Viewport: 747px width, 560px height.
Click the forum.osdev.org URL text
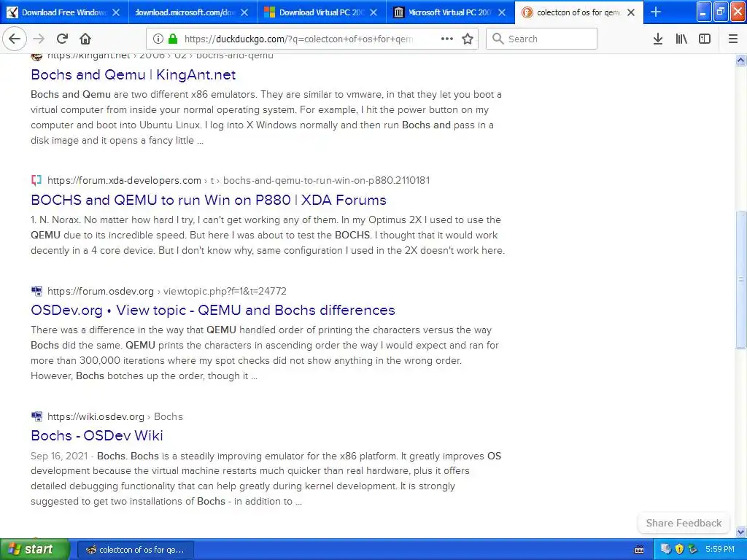101,291
